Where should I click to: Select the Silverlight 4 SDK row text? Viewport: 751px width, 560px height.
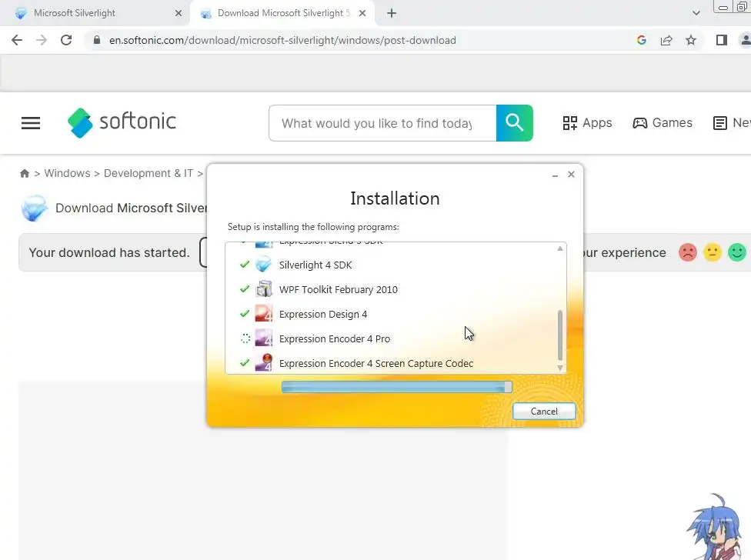click(x=315, y=265)
